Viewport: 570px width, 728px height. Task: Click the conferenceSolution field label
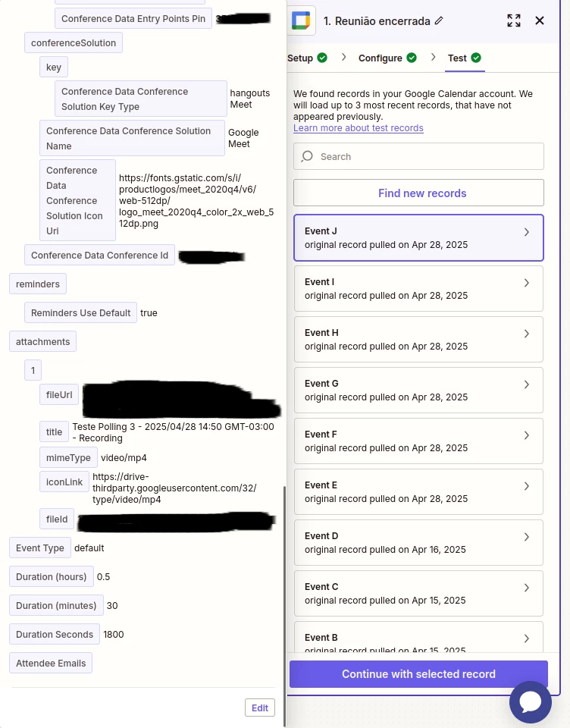74,42
